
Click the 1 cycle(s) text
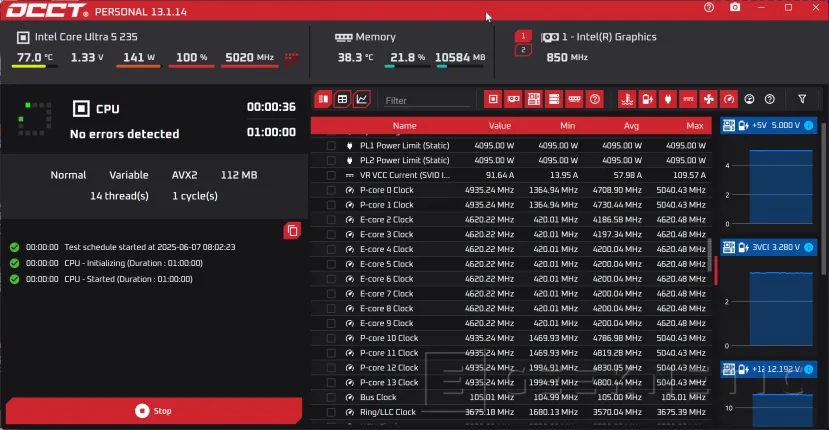[195, 196]
